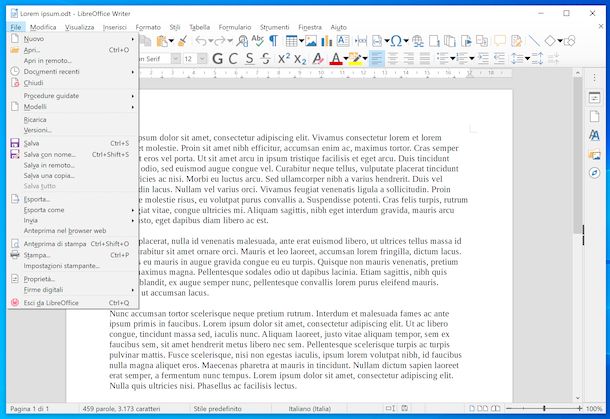Image resolution: width=610 pixels, height=419 pixels.
Task: Open the line spacing dropdown arrow
Action: (x=528, y=59)
